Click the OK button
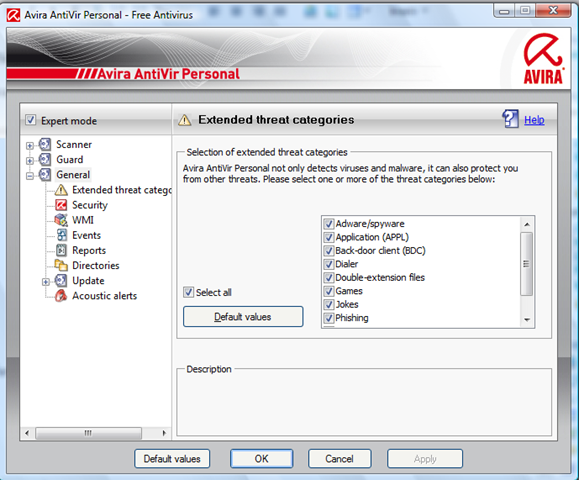The image size is (579, 480). pos(261,459)
